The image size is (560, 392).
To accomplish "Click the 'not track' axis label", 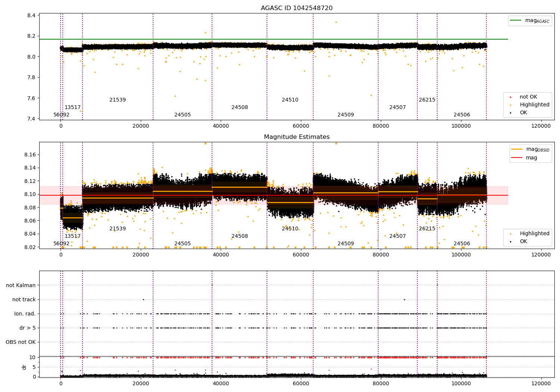I will pos(24,300).
